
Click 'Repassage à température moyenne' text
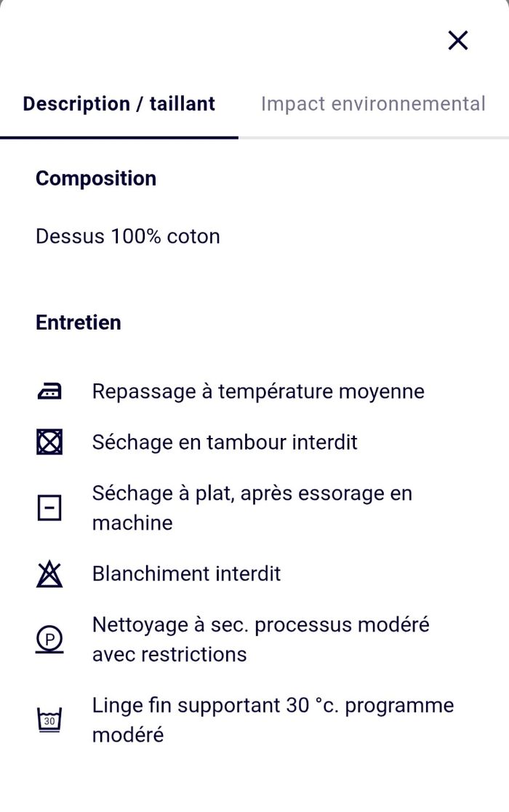click(x=258, y=391)
